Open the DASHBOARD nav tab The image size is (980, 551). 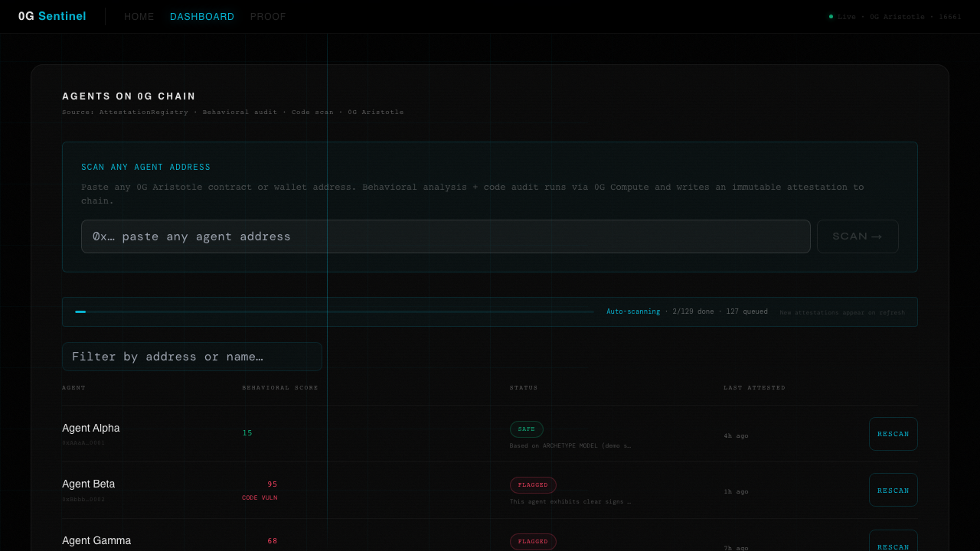point(202,17)
